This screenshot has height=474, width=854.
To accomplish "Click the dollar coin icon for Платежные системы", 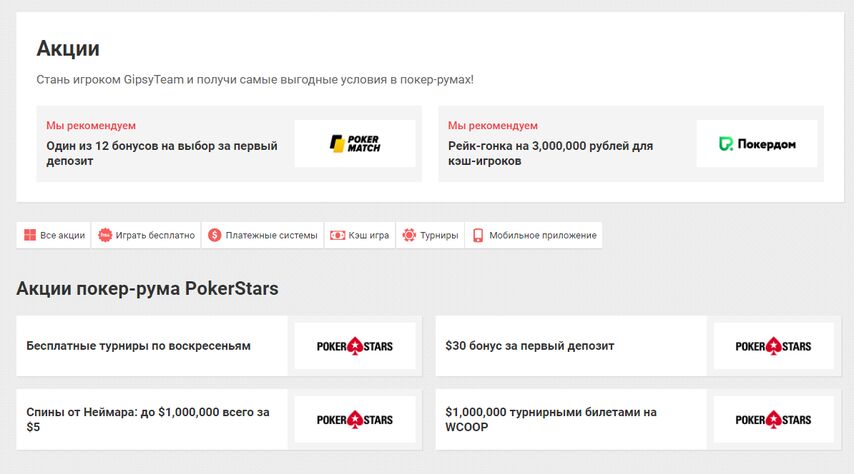I will pyautogui.click(x=215, y=235).
